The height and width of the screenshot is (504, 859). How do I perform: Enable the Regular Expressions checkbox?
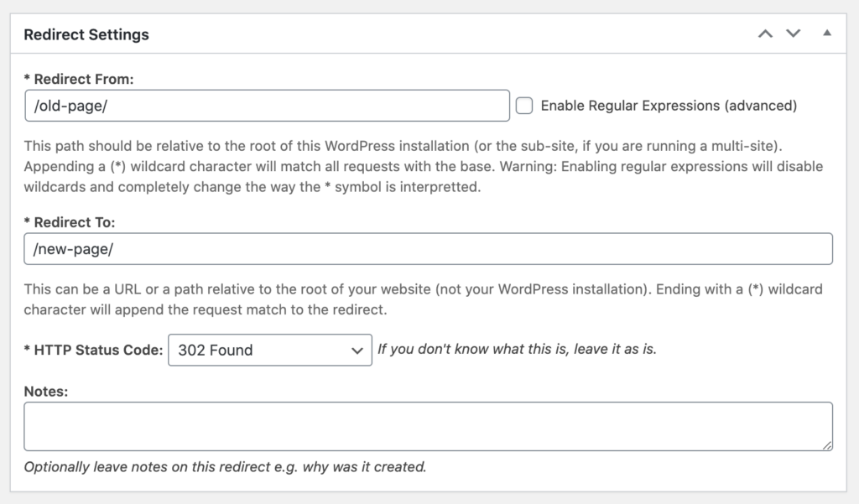coord(524,106)
